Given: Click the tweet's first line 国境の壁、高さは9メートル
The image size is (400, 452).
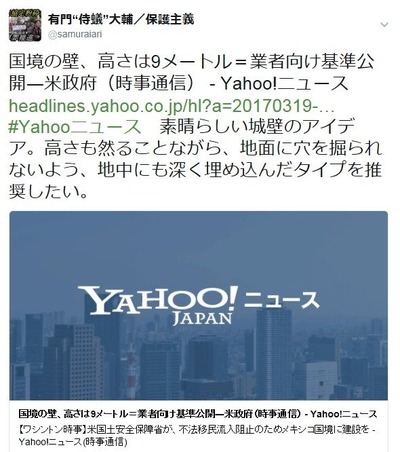Looking at the screenshot, I should [x=192, y=62].
